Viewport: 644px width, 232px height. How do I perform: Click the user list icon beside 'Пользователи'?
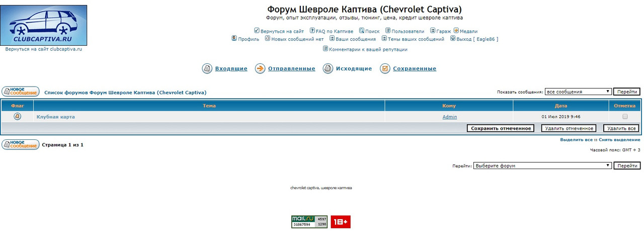click(388, 31)
